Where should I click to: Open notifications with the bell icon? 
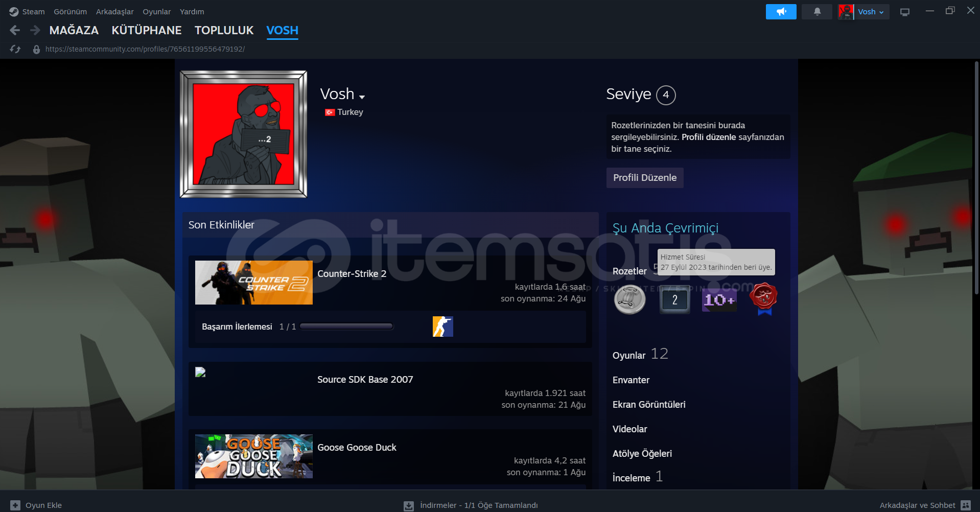pos(817,12)
